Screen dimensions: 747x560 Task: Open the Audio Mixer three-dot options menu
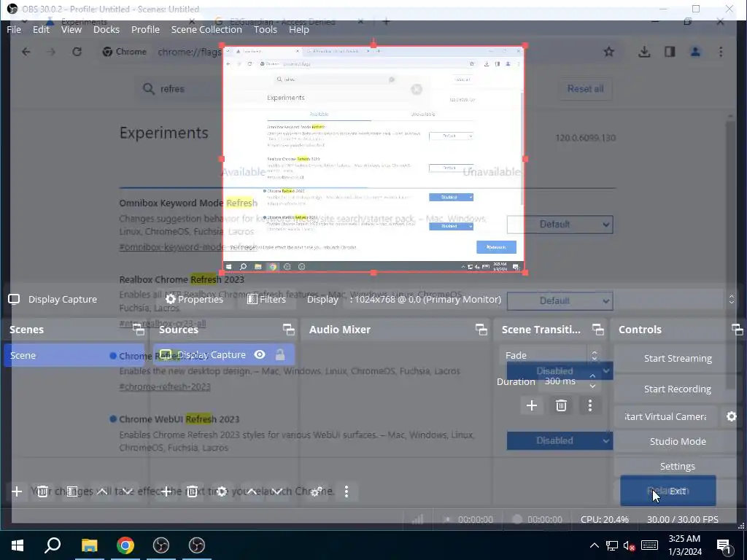pos(347,491)
